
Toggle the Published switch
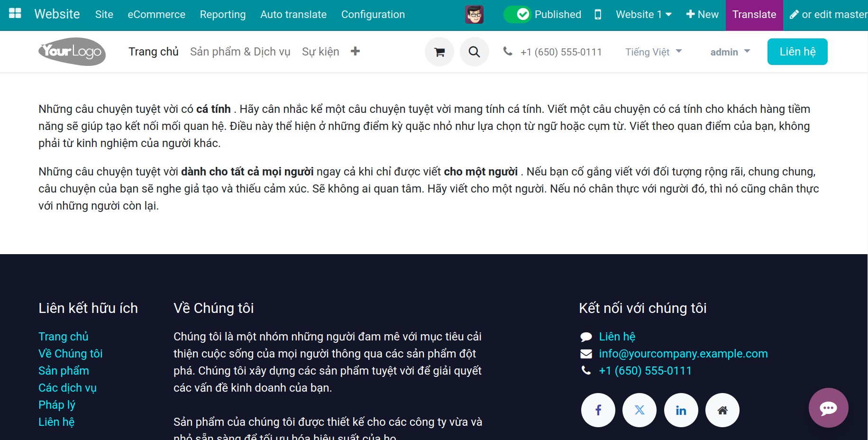click(517, 14)
